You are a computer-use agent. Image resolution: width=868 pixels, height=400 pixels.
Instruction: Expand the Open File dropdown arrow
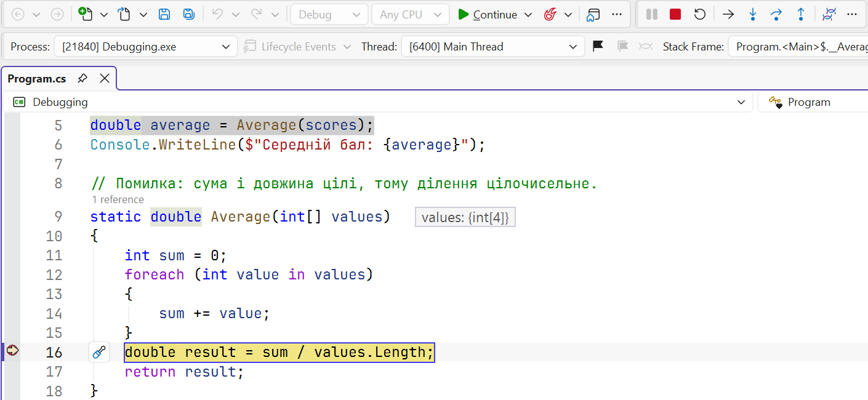tap(143, 14)
